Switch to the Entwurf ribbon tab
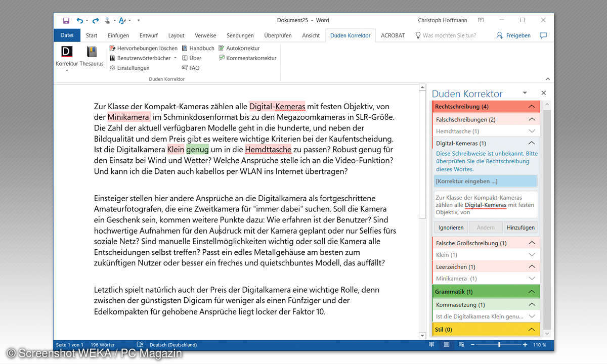Viewport: 607px width, 364px height. (149, 35)
